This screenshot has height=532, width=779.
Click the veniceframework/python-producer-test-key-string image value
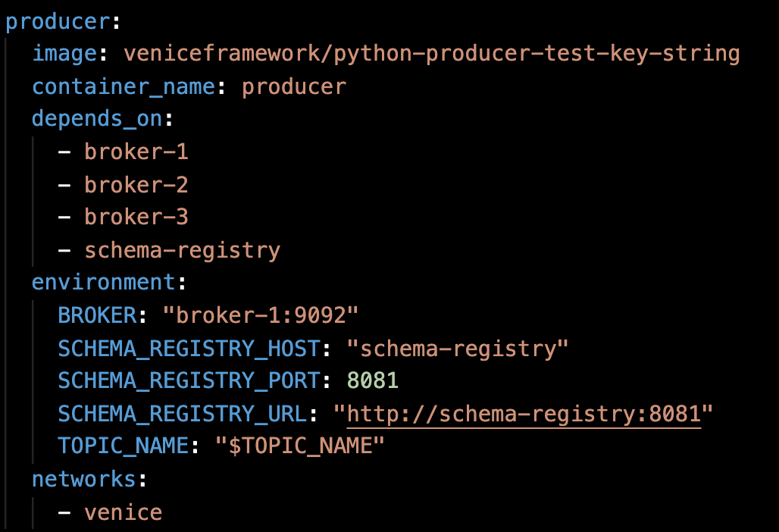(431, 54)
